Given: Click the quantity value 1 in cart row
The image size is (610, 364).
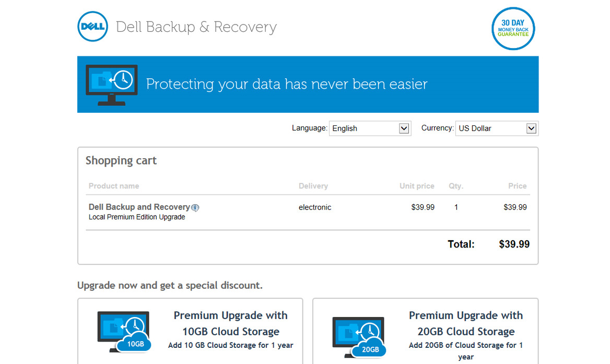Looking at the screenshot, I should 456,207.
